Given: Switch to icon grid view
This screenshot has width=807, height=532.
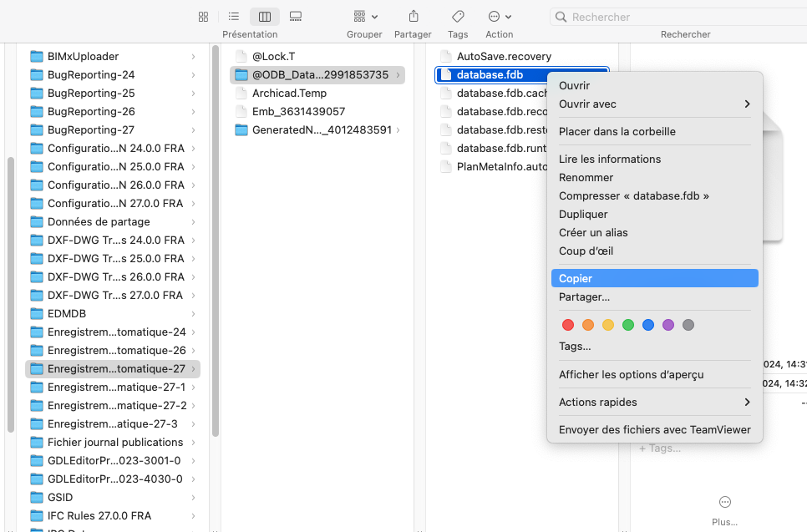Looking at the screenshot, I should (203, 17).
